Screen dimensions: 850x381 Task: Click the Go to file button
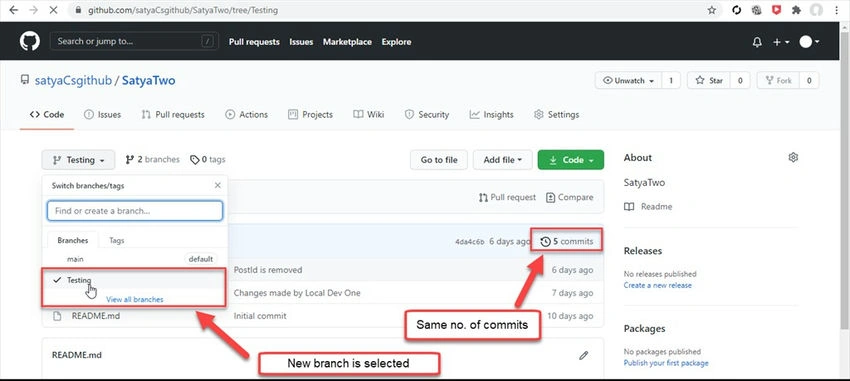439,160
